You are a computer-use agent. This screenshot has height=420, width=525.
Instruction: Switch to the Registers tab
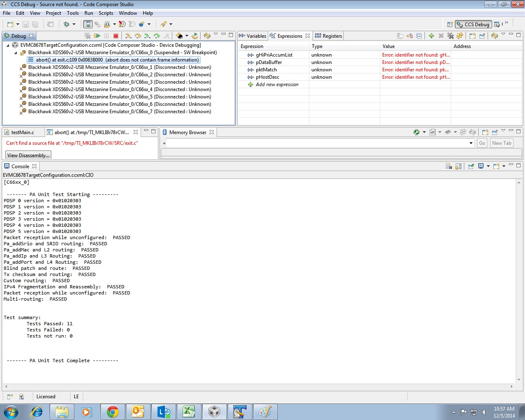pos(328,36)
